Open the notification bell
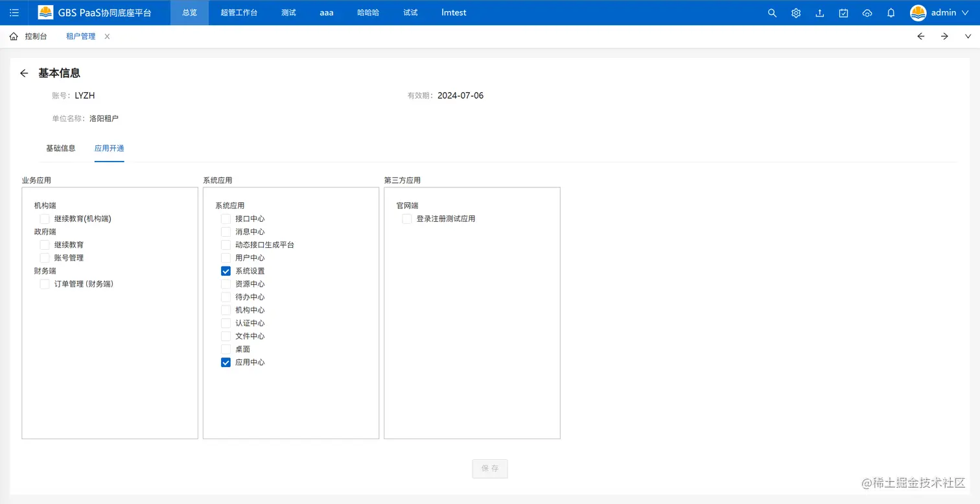This screenshot has width=980, height=504. coord(891,13)
